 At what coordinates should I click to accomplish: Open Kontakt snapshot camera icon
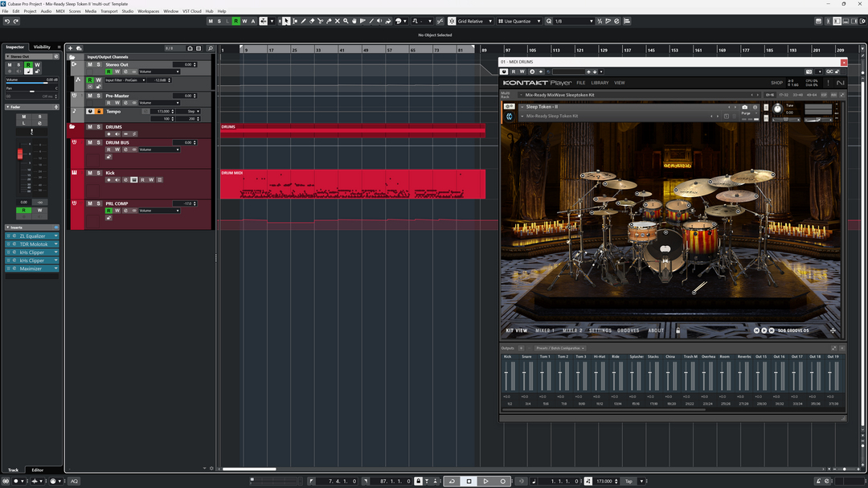click(744, 107)
